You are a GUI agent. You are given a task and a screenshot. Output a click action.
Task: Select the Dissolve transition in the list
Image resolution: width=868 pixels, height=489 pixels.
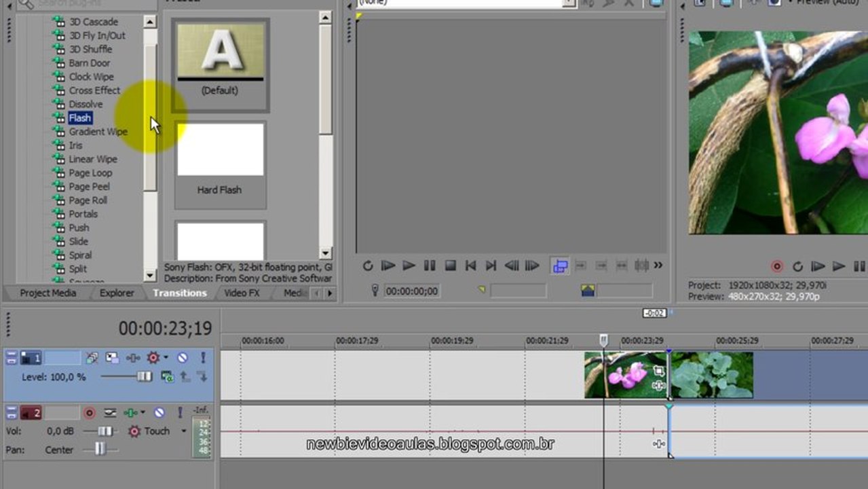(86, 104)
